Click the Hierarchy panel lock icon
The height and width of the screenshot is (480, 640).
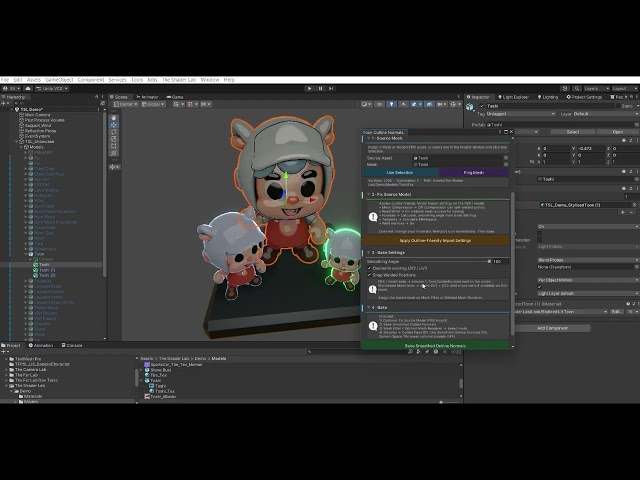(x=97, y=97)
